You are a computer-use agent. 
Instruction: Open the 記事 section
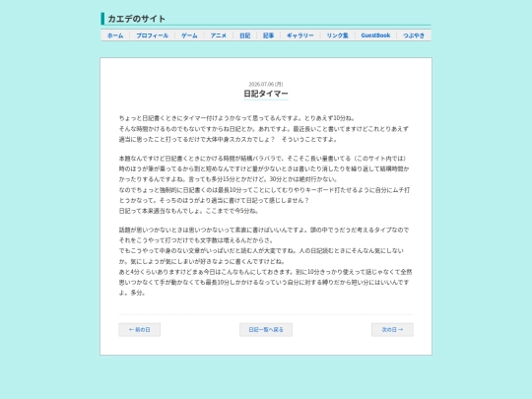click(x=268, y=35)
